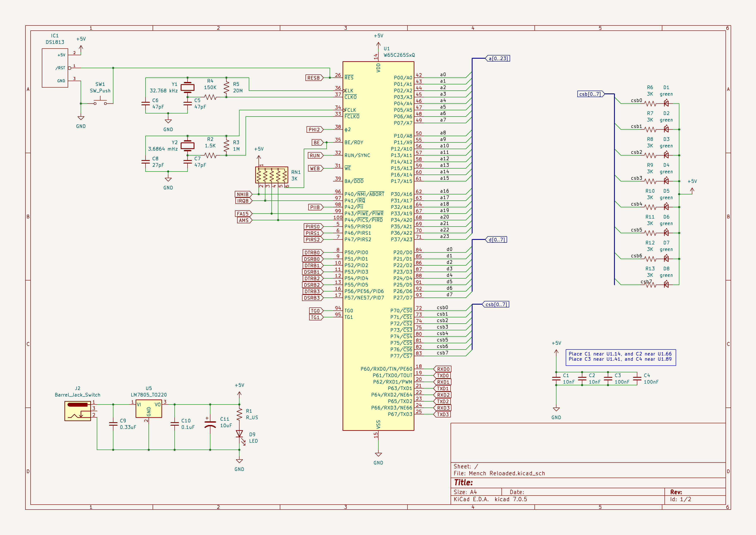Click the a[0..23] bus label
The width and height of the screenshot is (756, 535).
(498, 59)
